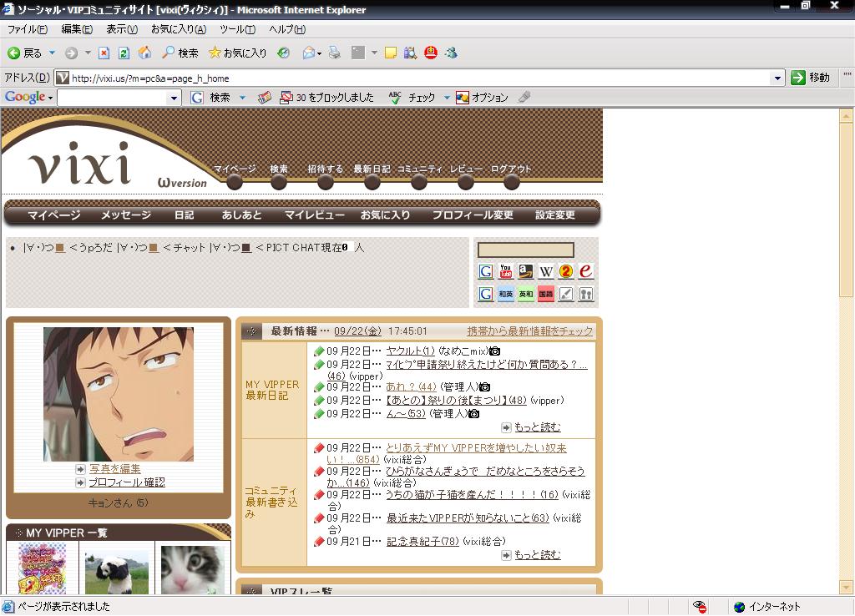The width and height of the screenshot is (855, 616).
Task: Select the 設定変更 tab
Action: pyautogui.click(x=555, y=215)
